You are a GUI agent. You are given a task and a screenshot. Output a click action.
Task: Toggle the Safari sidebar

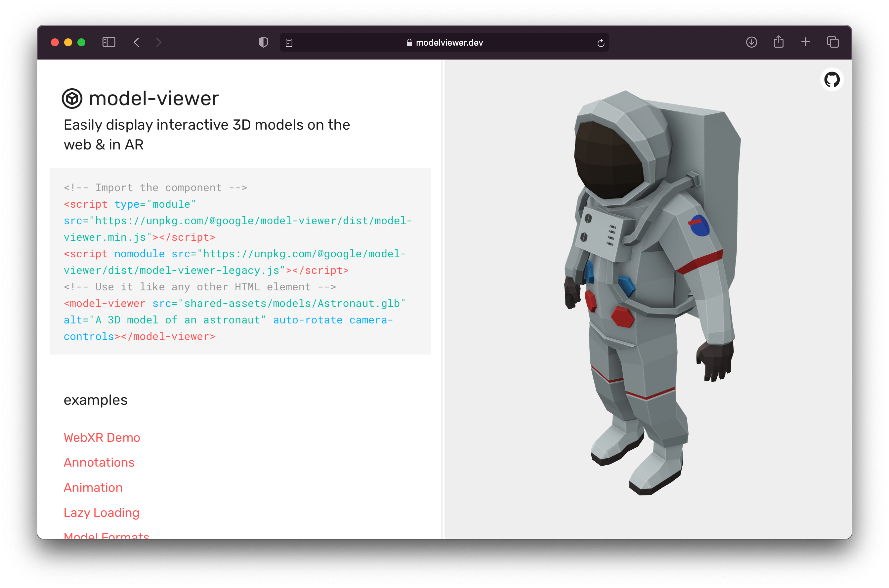pos(109,42)
